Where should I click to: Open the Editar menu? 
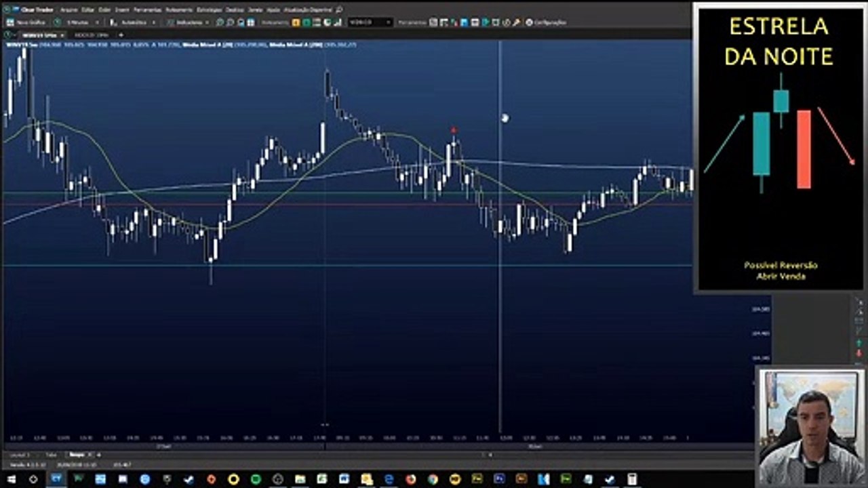pos(87,10)
